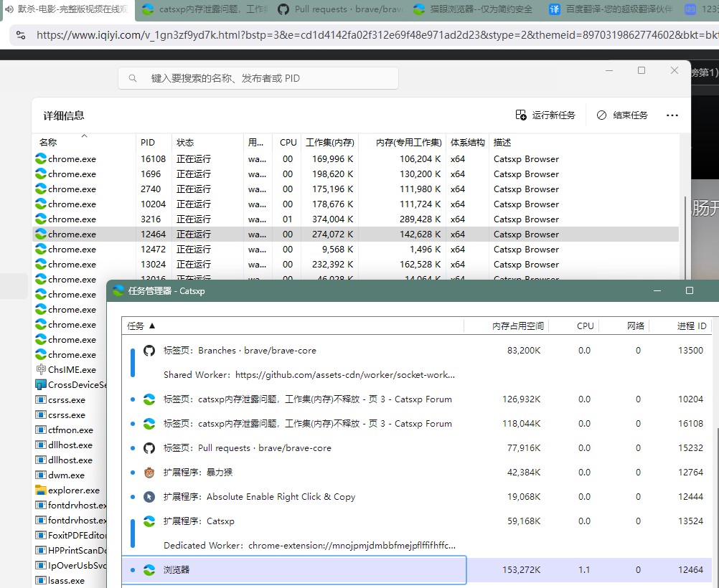Image resolution: width=719 pixels, height=588 pixels.
Task: Sort details by the 状态 column header
Action: [x=207, y=142]
